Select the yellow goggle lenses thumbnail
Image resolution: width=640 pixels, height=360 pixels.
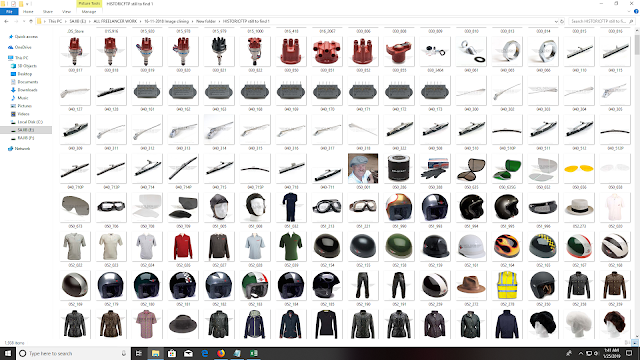tap(579, 168)
